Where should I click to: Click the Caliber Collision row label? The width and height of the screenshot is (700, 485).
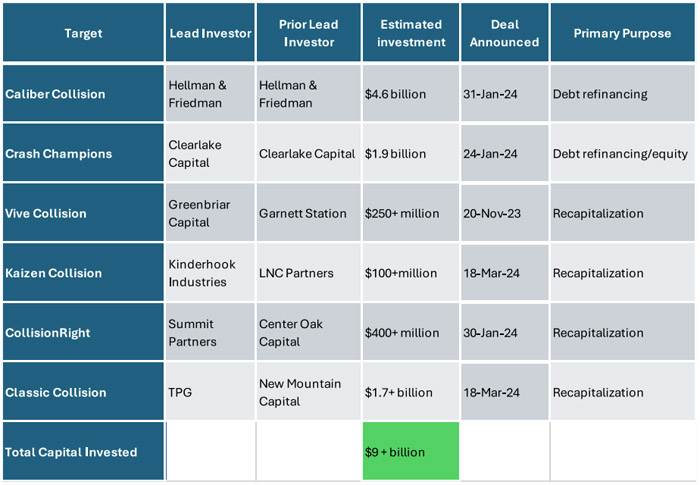82,94
